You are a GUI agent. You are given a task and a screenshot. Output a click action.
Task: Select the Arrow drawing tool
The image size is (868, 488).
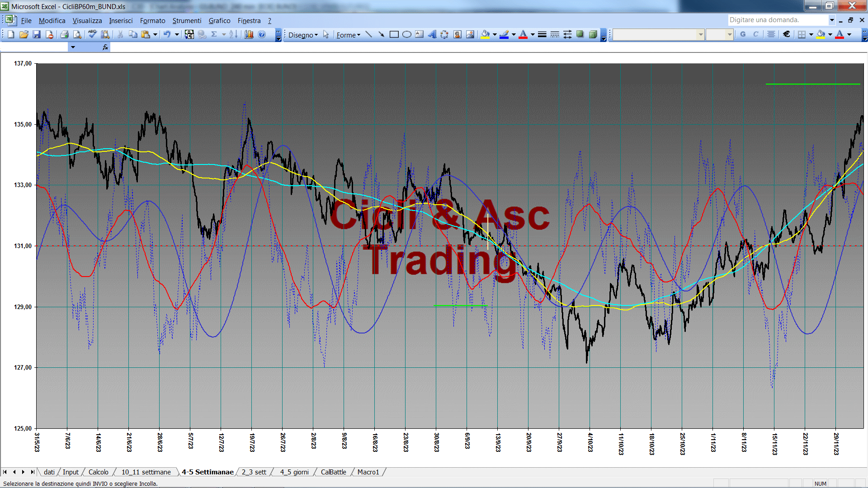[381, 34]
